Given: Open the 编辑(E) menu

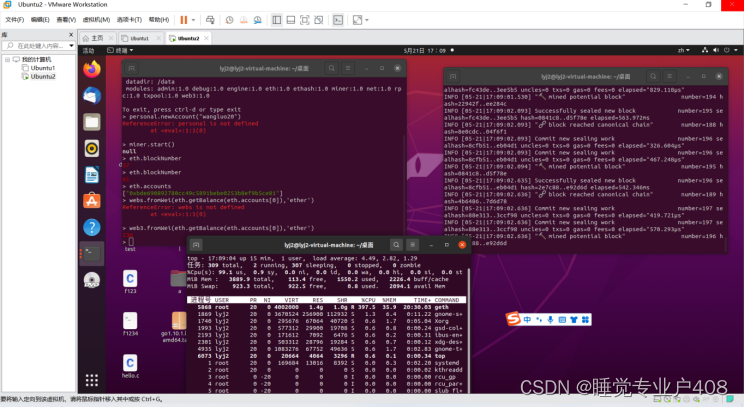Looking at the screenshot, I should pos(40,20).
